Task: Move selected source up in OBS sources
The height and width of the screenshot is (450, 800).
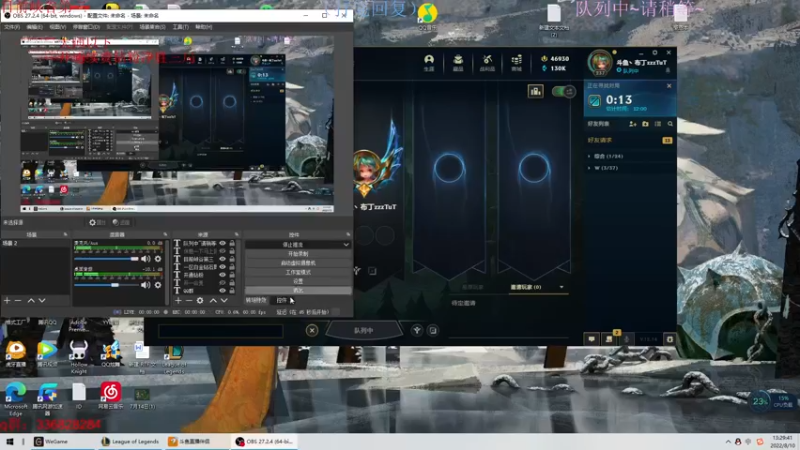Action: (213, 301)
